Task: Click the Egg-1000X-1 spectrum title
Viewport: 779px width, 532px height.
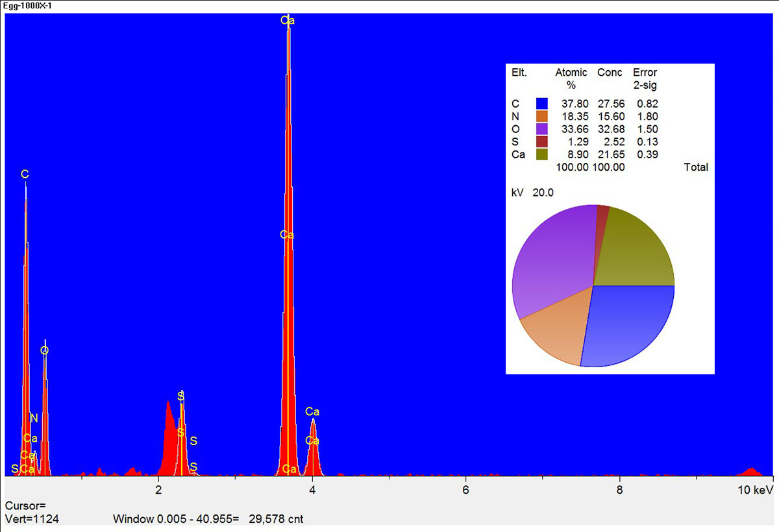Action: point(27,5)
